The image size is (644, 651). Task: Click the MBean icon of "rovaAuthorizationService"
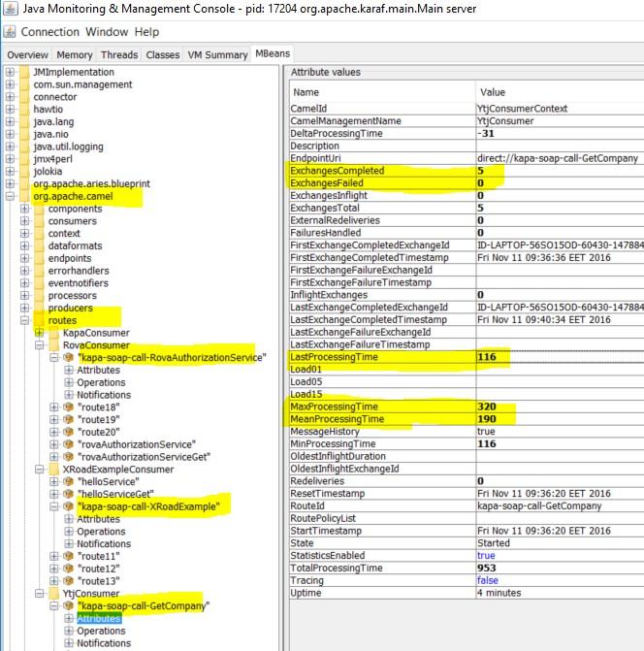[69, 444]
